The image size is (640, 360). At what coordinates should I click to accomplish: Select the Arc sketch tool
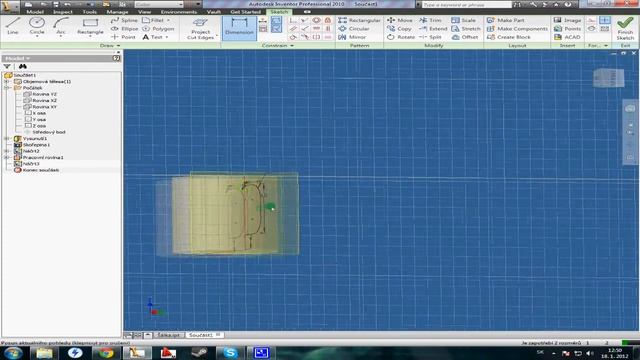coord(61,26)
